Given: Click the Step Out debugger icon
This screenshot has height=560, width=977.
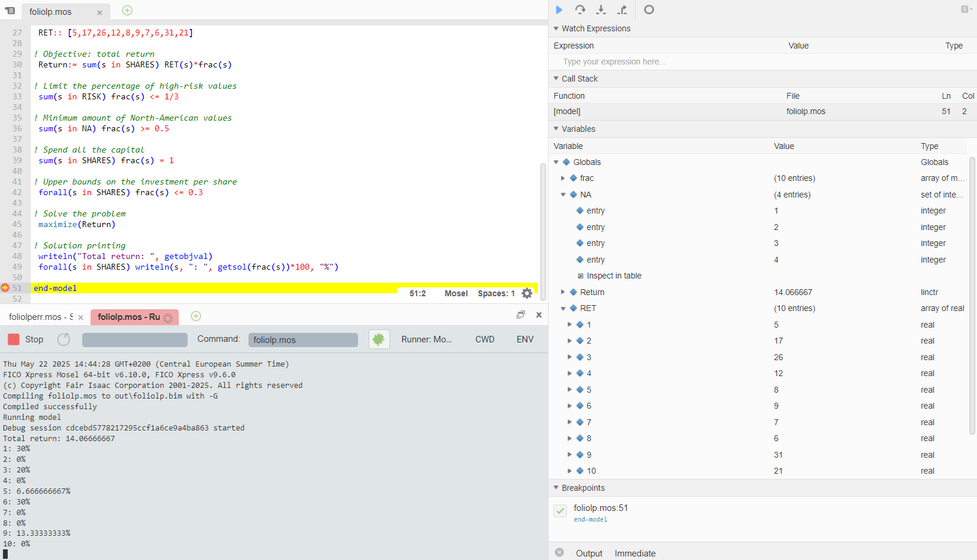Looking at the screenshot, I should pos(621,9).
